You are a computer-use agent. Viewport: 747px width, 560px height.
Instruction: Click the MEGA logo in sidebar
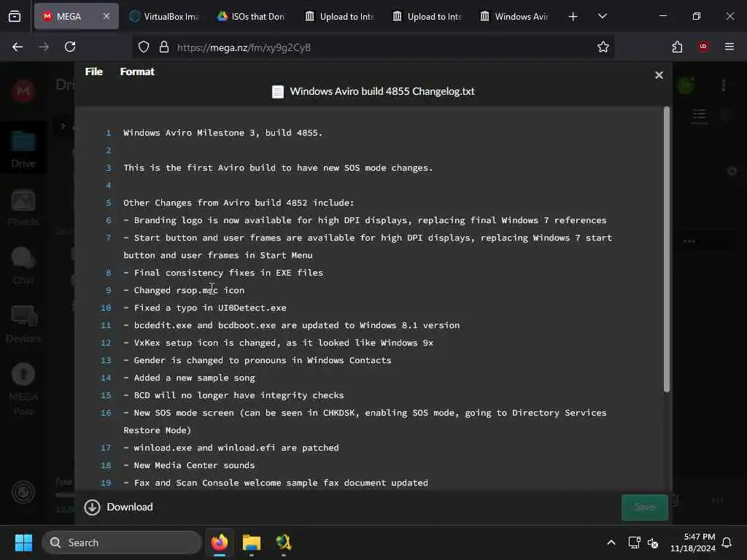tap(23, 91)
